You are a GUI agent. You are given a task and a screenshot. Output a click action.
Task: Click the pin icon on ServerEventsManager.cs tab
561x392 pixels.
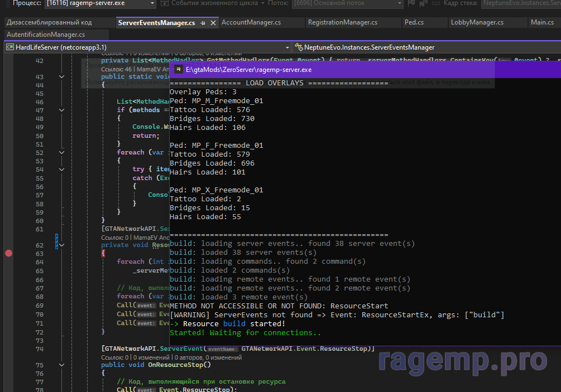coord(203,23)
